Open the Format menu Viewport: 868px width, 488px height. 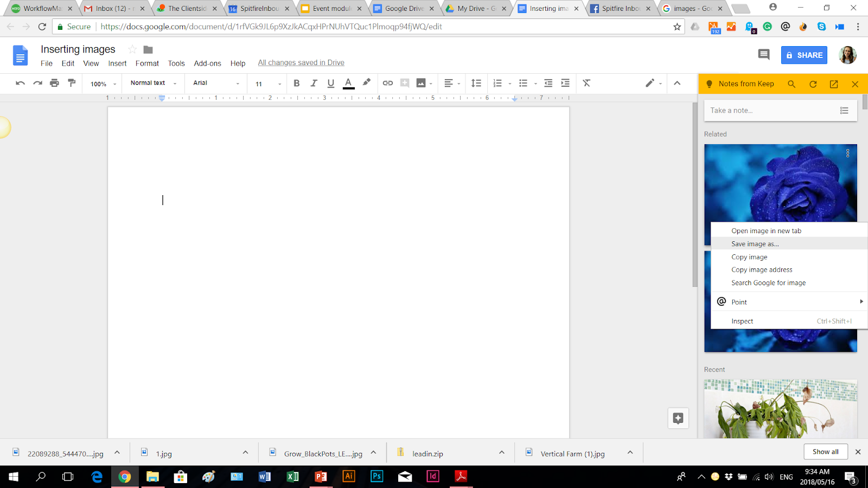click(x=147, y=63)
